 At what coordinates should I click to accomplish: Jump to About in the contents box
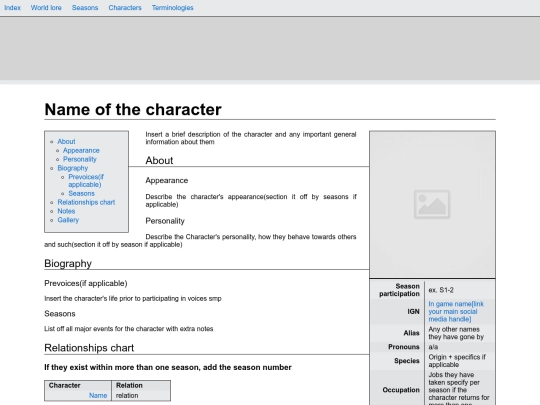pos(66,142)
